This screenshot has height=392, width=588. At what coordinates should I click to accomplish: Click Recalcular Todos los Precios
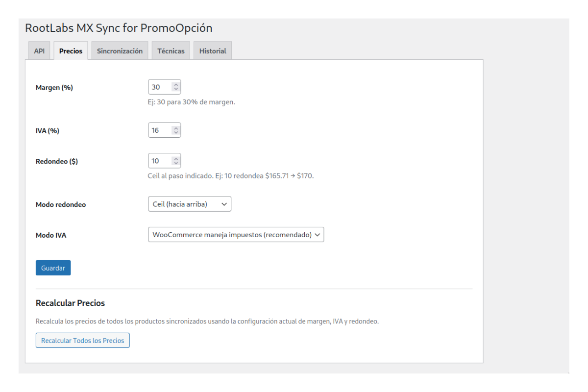pyautogui.click(x=82, y=340)
